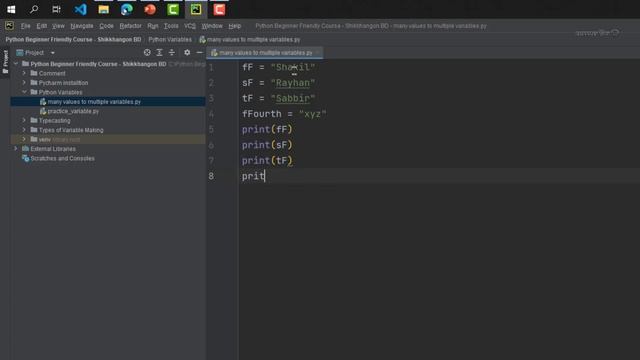Expand the venv folder

coord(24,140)
